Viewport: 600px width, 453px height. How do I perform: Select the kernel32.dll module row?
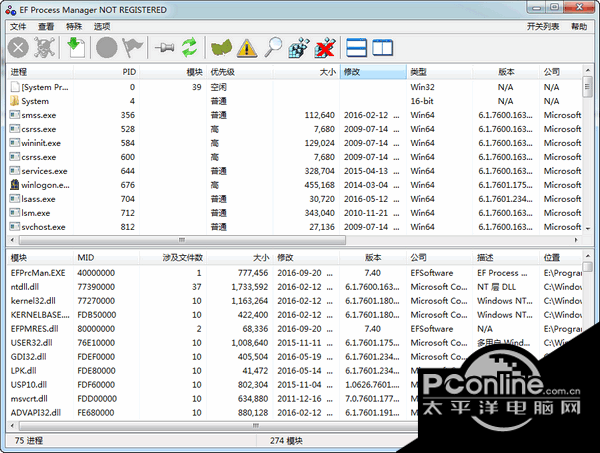(294, 301)
